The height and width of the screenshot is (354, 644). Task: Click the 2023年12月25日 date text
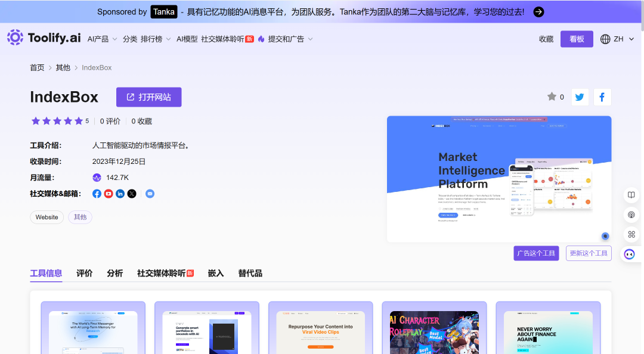point(119,162)
